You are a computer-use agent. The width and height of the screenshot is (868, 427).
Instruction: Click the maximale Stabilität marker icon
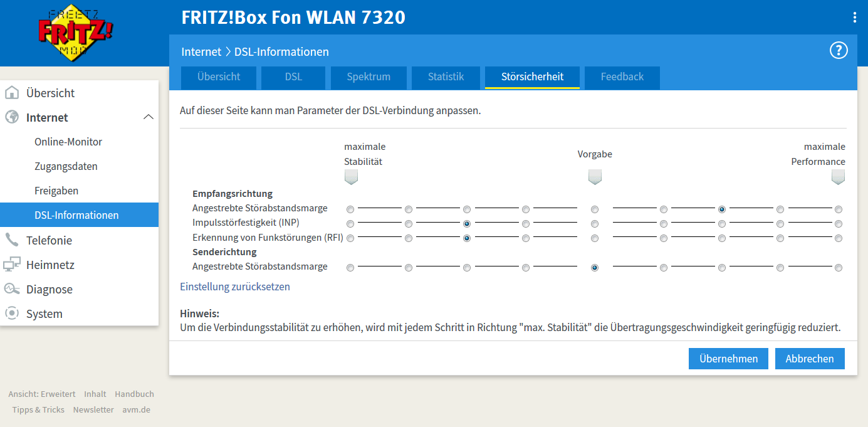351,177
